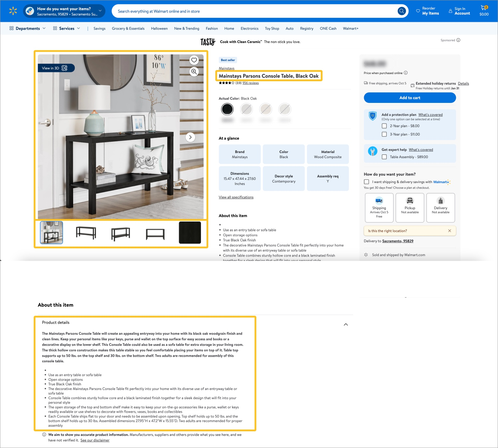498x448 pixels.
Task: Go to next product image arrow
Action: [x=190, y=137]
